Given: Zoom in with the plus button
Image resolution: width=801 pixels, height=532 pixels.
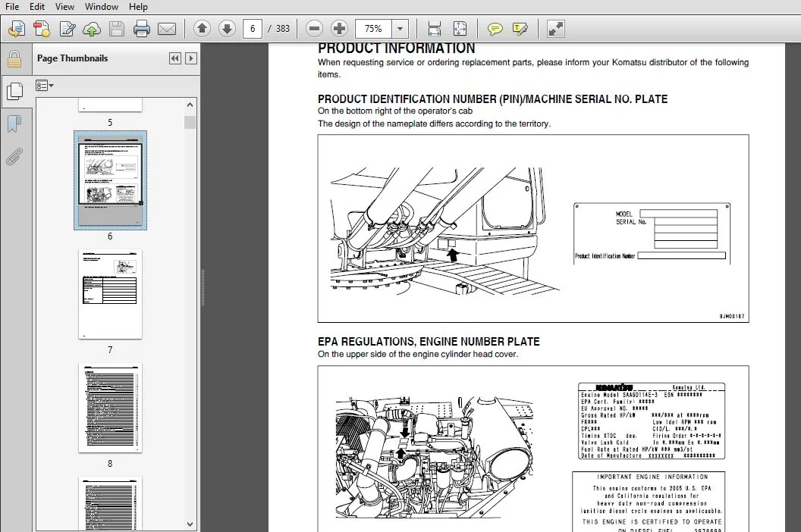Looking at the screenshot, I should coord(339,29).
